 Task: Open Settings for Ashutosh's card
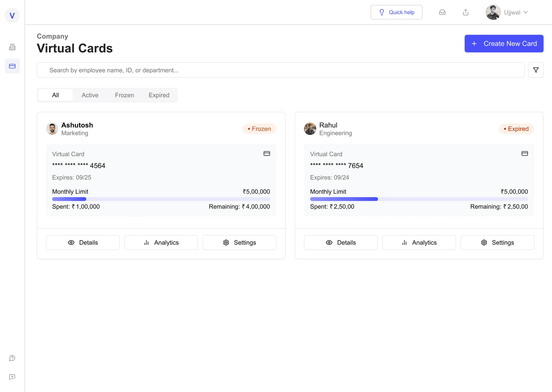coord(239,243)
